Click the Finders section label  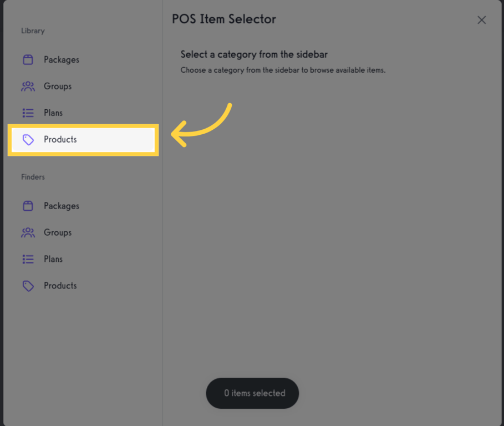click(x=33, y=177)
